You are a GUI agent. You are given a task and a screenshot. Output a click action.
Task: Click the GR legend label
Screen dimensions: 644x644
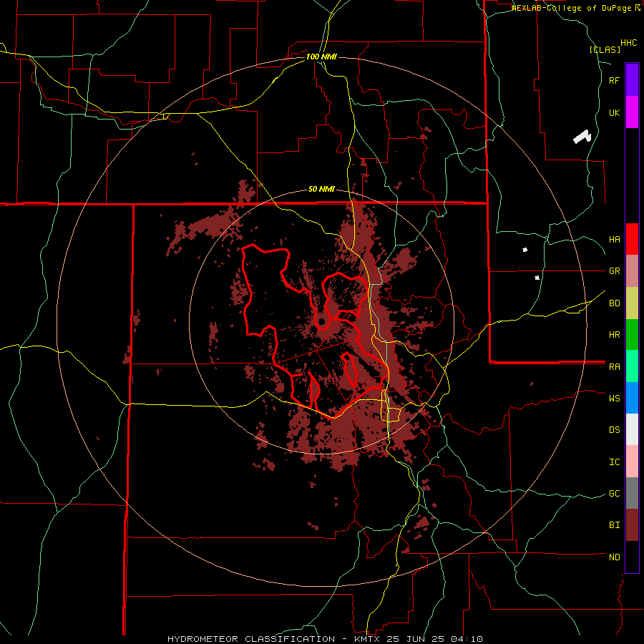click(614, 271)
